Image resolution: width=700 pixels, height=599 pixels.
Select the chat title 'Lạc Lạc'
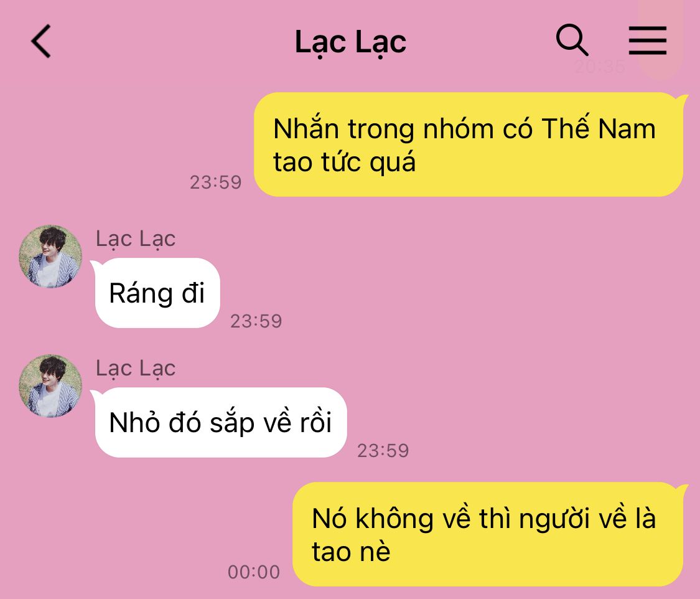click(x=350, y=43)
